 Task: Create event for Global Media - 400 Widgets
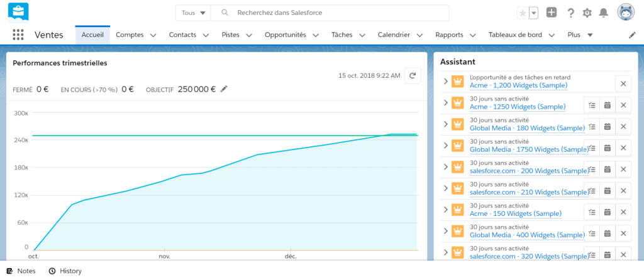pyautogui.click(x=608, y=233)
